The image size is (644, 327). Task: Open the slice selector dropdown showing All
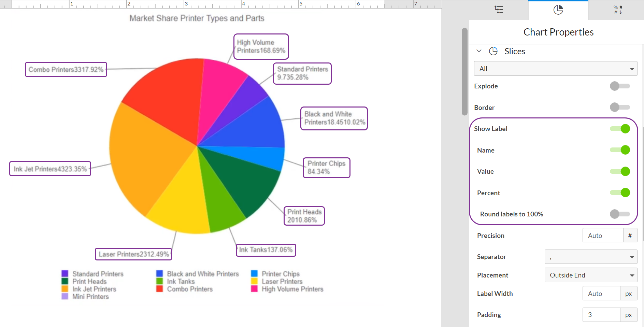[x=555, y=69]
